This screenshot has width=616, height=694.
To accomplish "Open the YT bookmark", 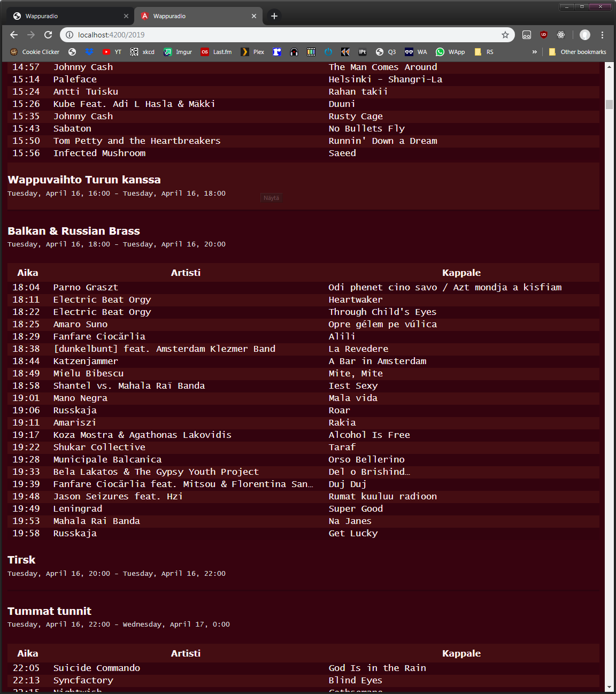I will click(x=112, y=52).
